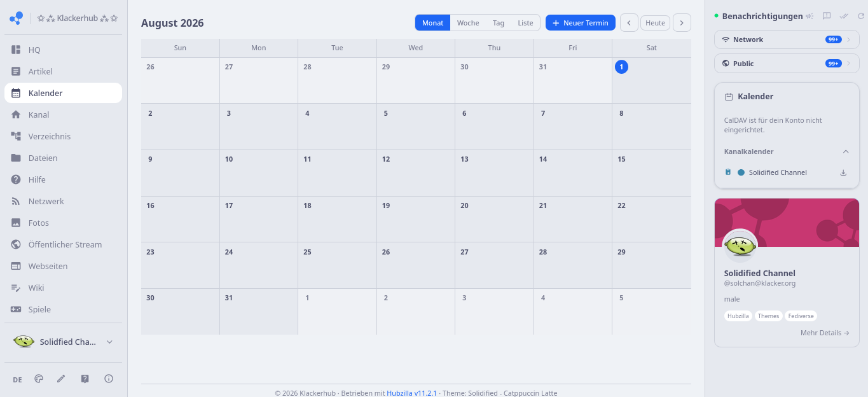Click the Wed column header
This screenshot has width=868, height=397.
point(416,48)
